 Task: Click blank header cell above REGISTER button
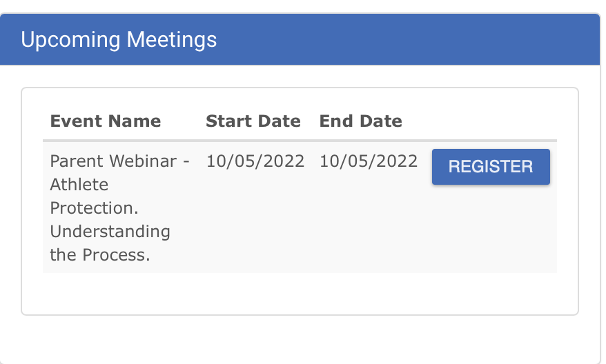coord(491,121)
